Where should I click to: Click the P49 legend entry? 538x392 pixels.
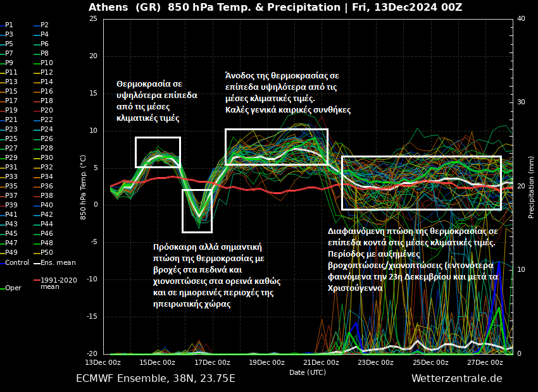coord(9,252)
